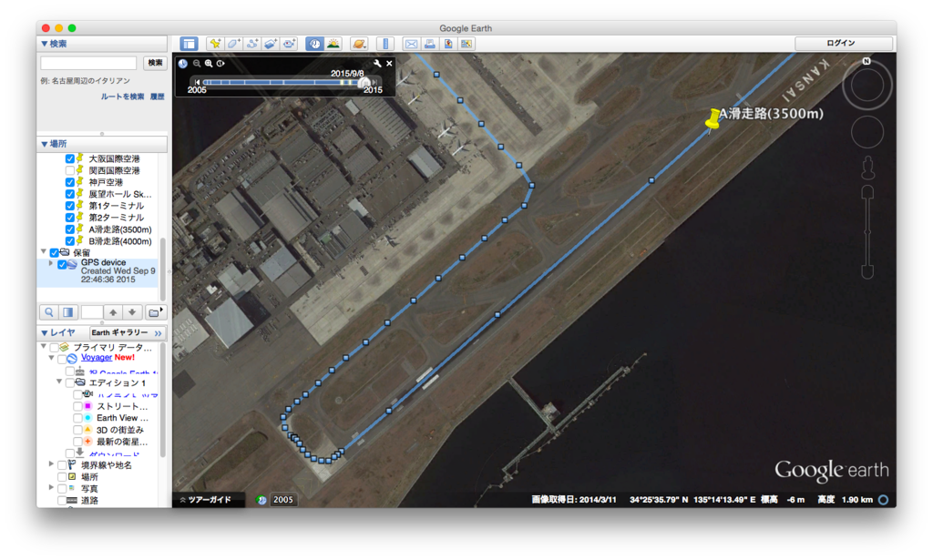Viewport: 933px width, 560px height.
Task: Uncheck the GPS device track
Action: tap(61, 264)
